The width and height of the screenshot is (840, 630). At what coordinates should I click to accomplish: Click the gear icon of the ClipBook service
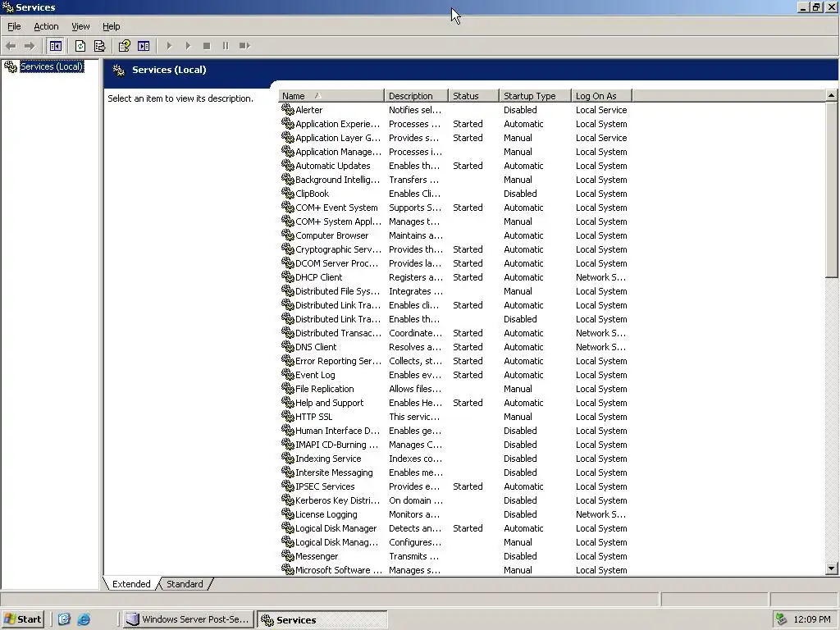(288, 193)
